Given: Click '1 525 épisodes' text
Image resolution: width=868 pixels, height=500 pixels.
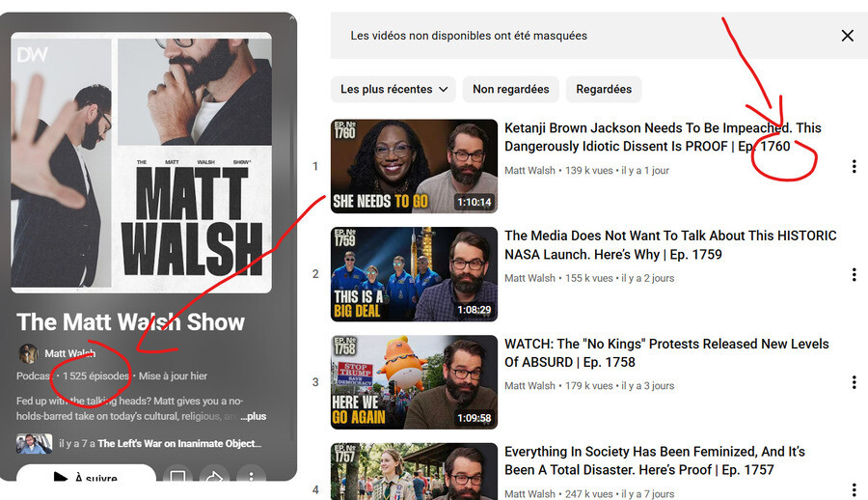Looking at the screenshot, I should click(x=95, y=375).
